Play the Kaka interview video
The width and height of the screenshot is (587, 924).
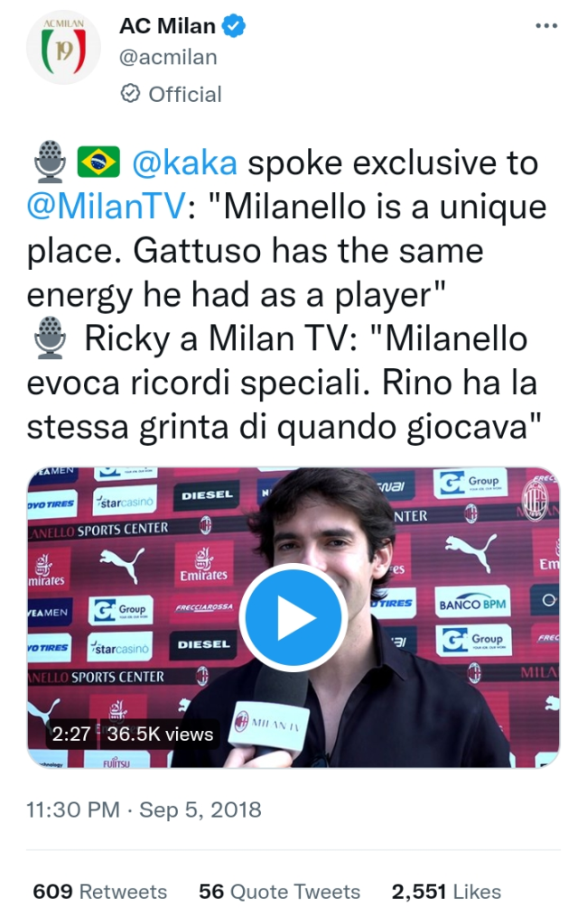[x=293, y=617]
